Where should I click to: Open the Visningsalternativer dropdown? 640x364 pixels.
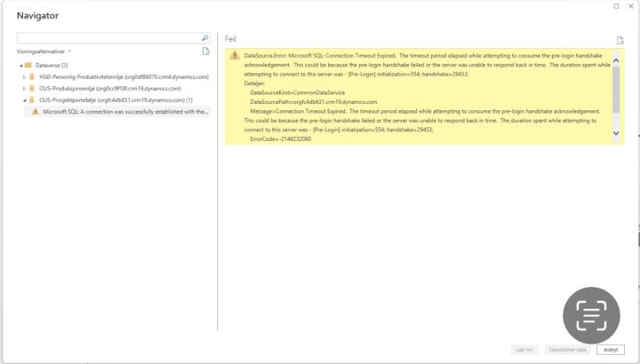coord(44,51)
